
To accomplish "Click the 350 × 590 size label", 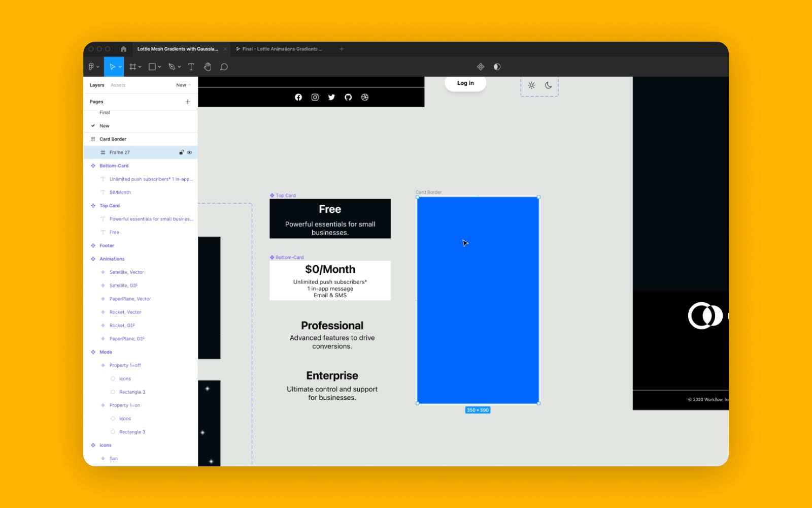I will click(478, 410).
